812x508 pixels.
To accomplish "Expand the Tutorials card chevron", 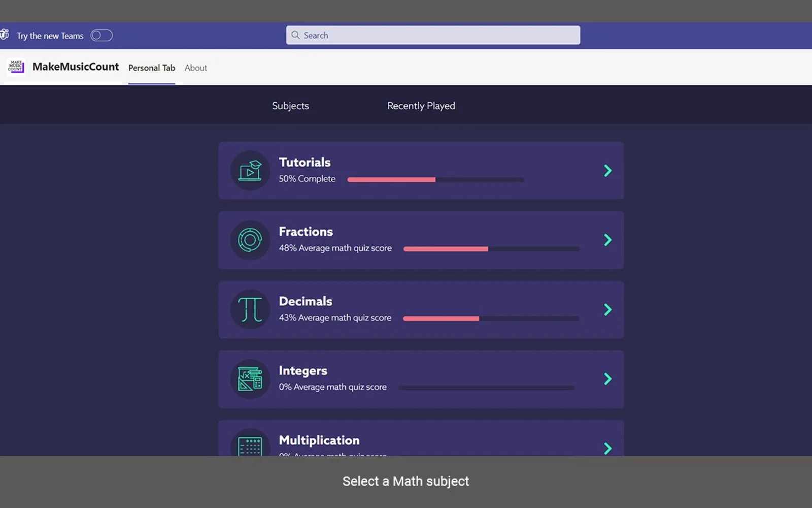I will pos(607,171).
